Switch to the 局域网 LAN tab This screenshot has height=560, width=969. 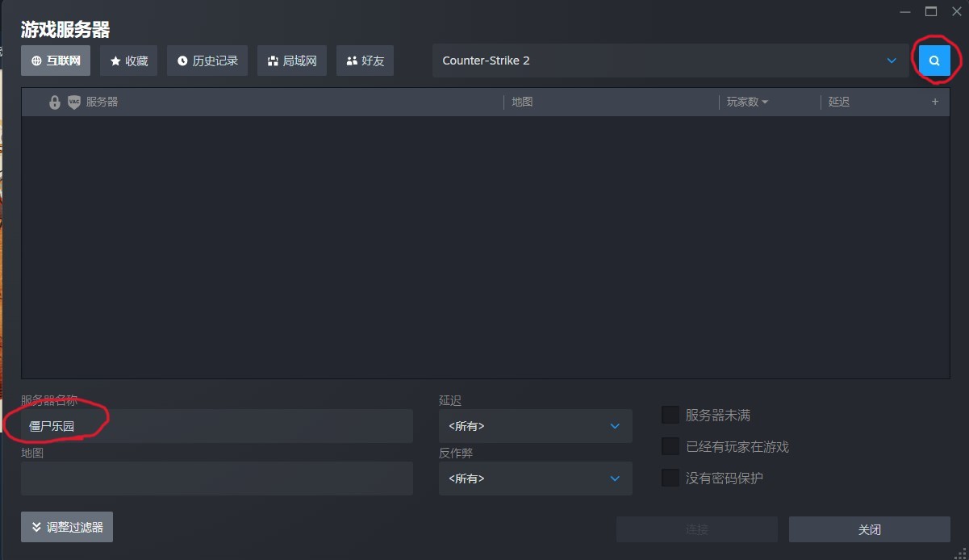click(x=291, y=61)
